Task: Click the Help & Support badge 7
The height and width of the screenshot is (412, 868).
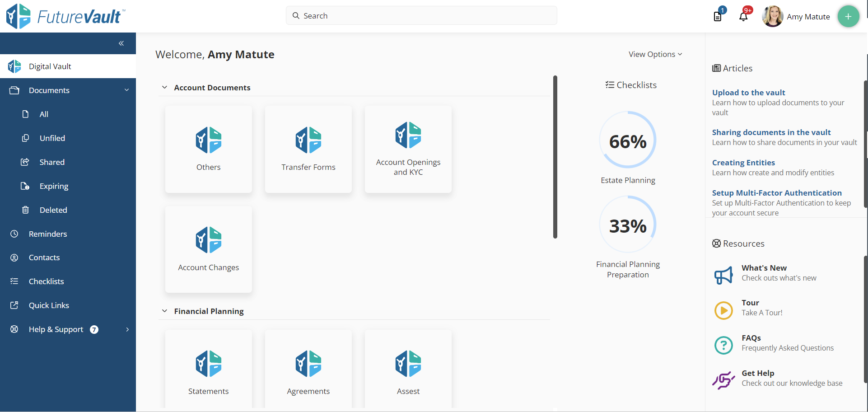Action: [x=94, y=329]
